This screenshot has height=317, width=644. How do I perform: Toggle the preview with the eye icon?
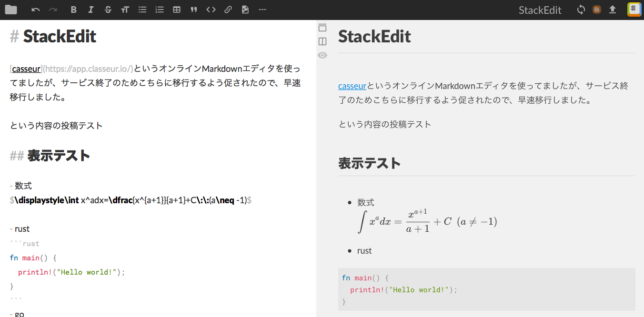[322, 55]
